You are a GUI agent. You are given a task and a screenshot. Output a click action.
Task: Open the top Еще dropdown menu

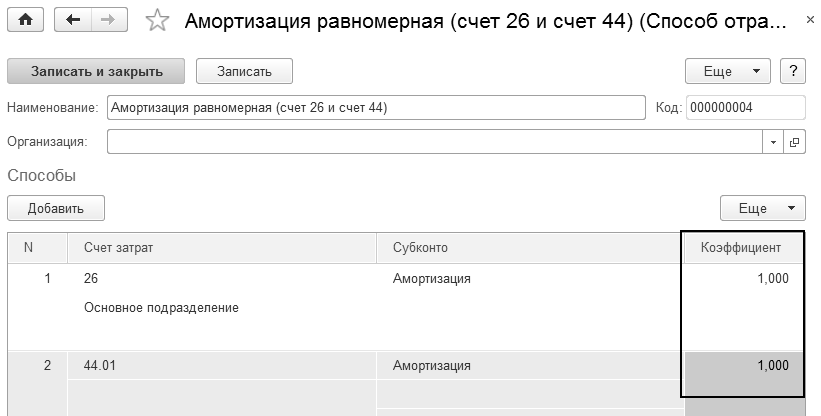tap(727, 71)
